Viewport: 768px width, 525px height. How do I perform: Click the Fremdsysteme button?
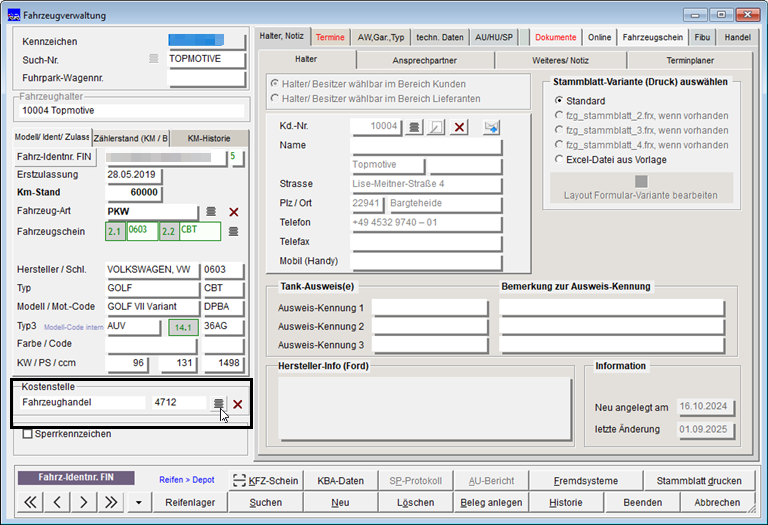(x=586, y=481)
